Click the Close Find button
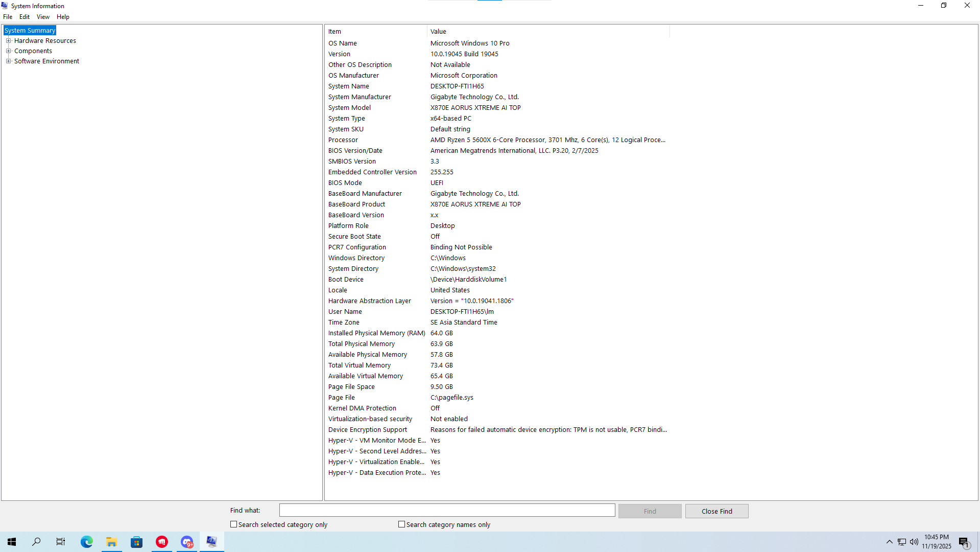Viewport: 980px width, 552px height. (716, 511)
